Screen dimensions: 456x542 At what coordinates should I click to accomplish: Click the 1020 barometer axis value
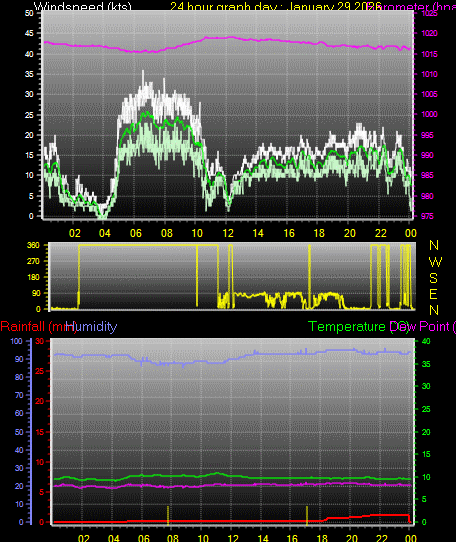(429, 34)
